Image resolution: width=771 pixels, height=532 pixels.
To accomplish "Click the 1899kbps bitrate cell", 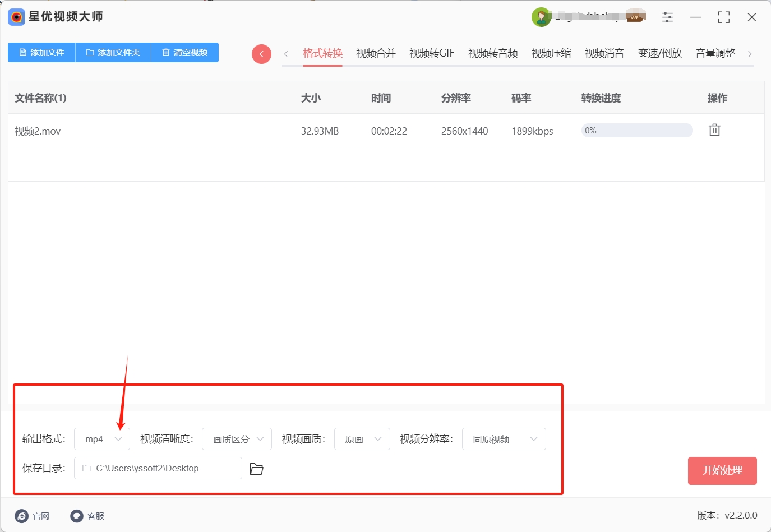I will tap(532, 131).
